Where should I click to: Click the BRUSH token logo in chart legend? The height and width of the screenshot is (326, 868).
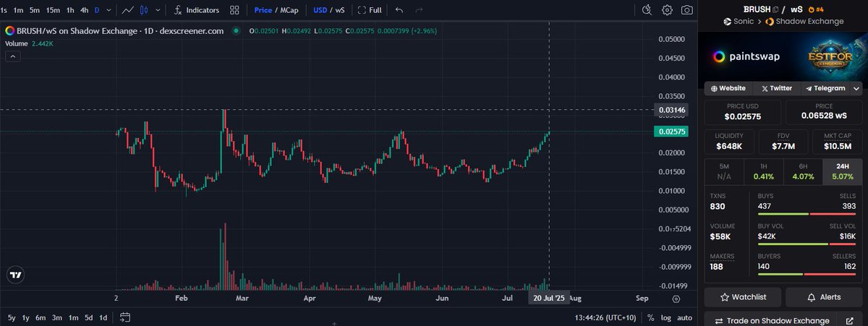pyautogui.click(x=9, y=31)
